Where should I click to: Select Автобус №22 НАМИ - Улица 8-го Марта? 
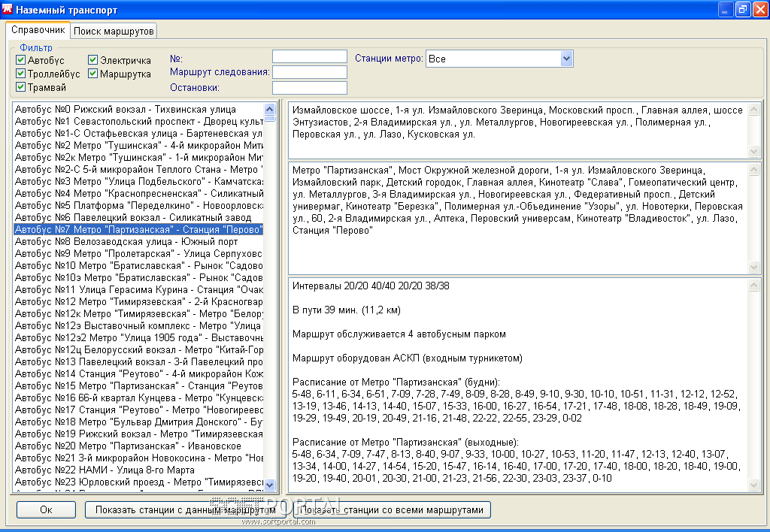click(138, 470)
